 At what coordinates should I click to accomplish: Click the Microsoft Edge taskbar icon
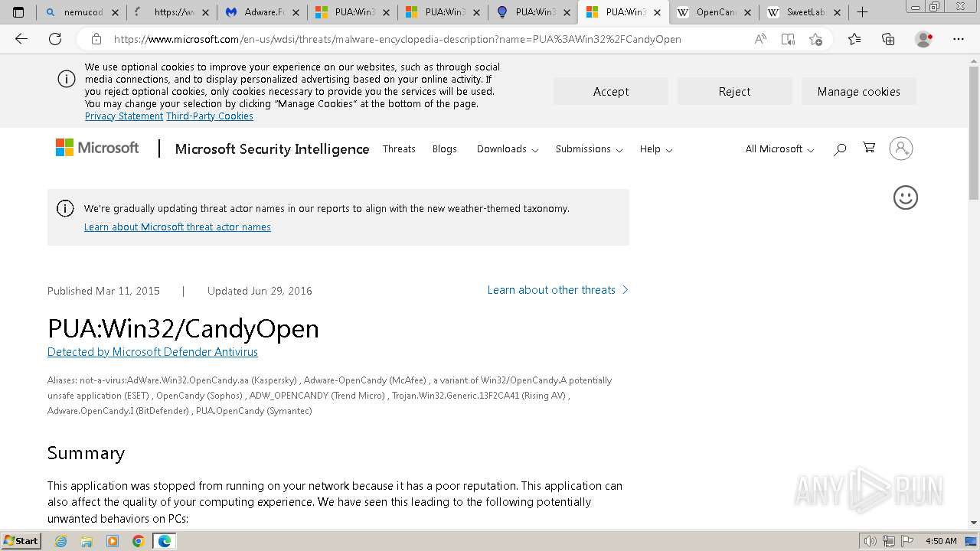coord(165,541)
